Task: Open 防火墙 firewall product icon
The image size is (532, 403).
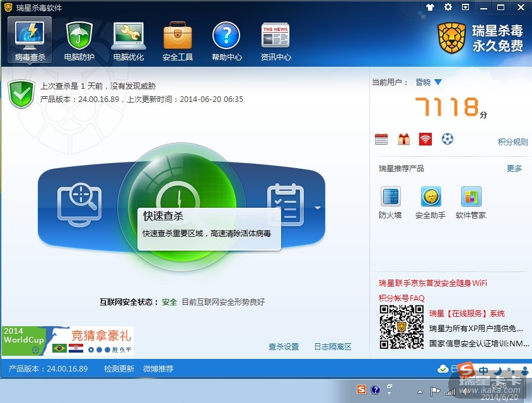Action: [x=390, y=203]
